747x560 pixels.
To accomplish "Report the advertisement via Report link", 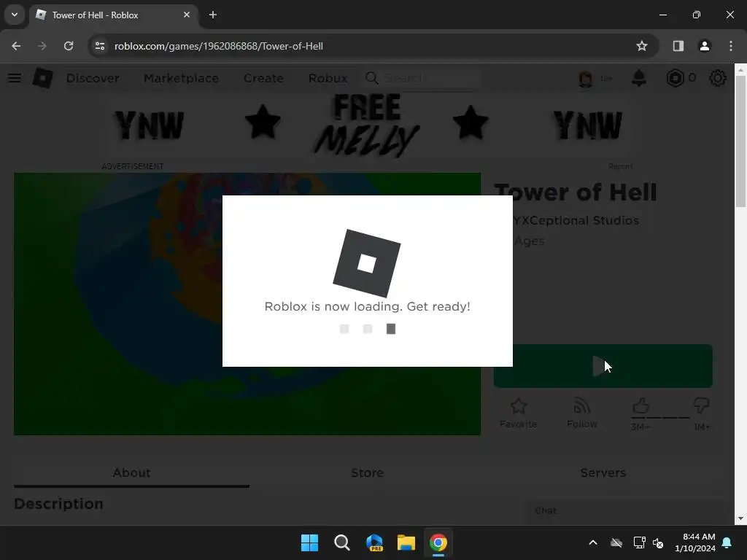I will click(620, 166).
